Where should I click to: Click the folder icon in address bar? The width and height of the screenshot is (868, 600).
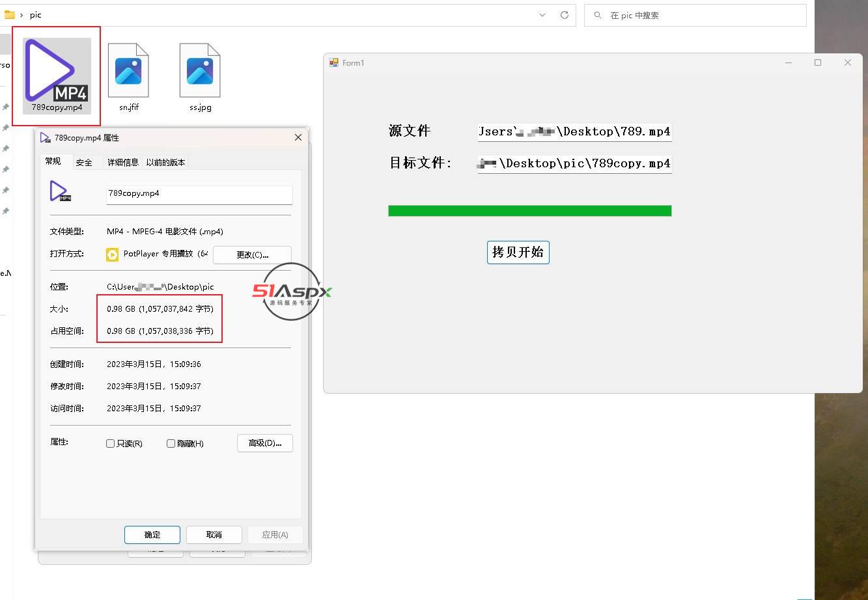[10, 14]
